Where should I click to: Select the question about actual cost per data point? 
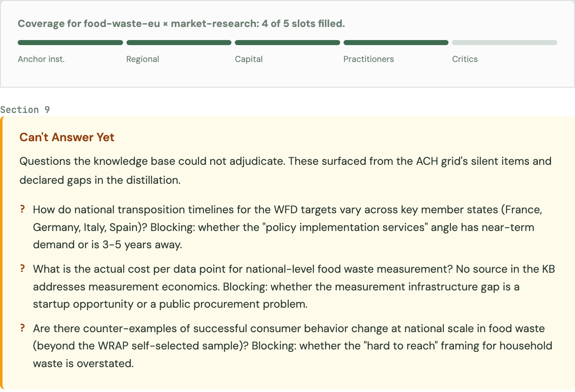coord(294,287)
